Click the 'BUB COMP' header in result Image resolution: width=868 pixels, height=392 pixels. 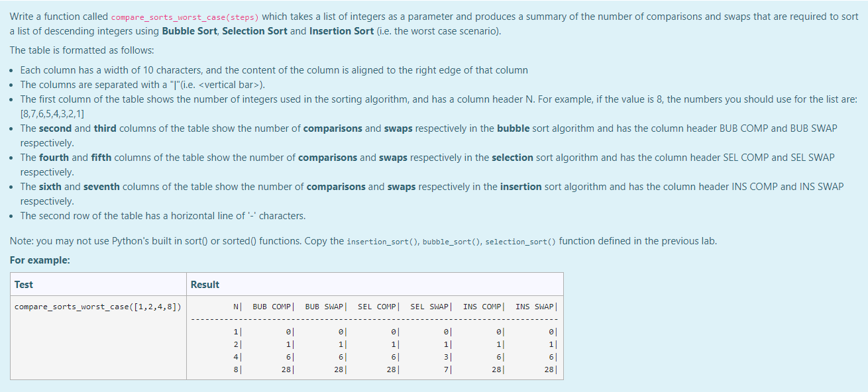[x=272, y=307]
